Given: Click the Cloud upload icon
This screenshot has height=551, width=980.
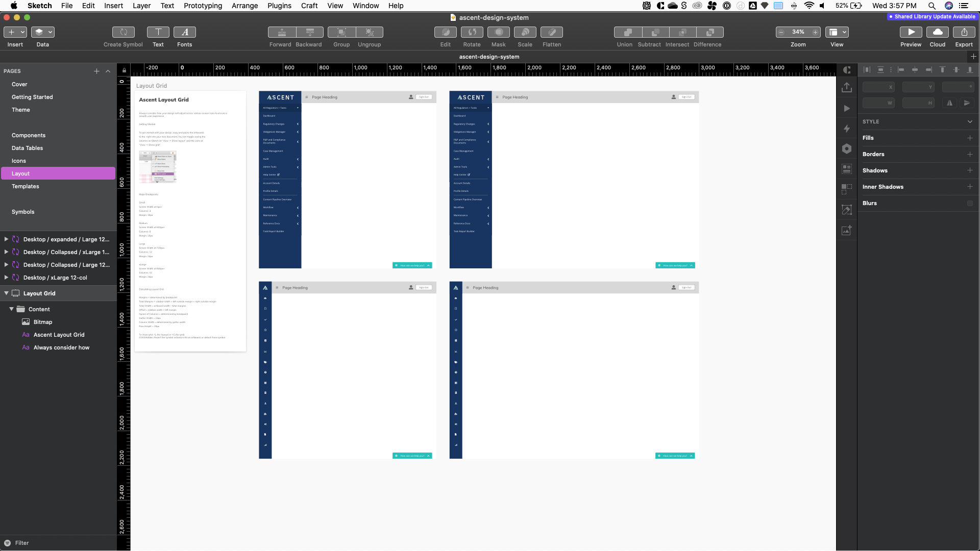Looking at the screenshot, I should click(937, 32).
